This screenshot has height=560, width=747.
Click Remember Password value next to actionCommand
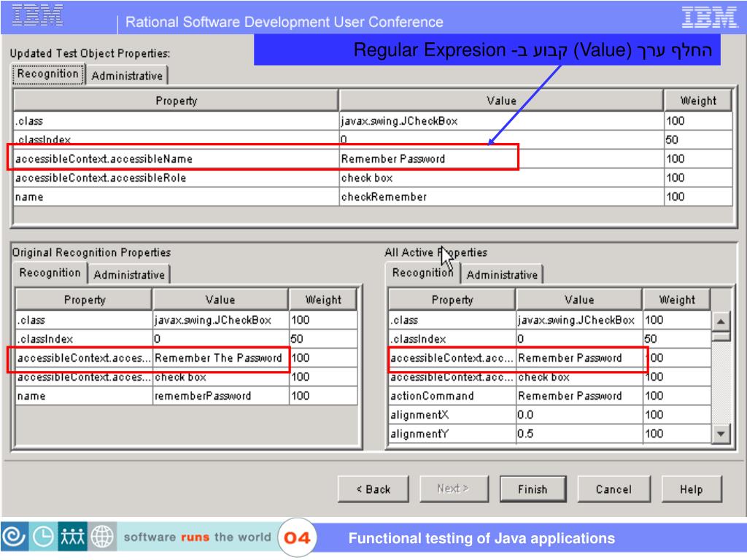click(579, 396)
